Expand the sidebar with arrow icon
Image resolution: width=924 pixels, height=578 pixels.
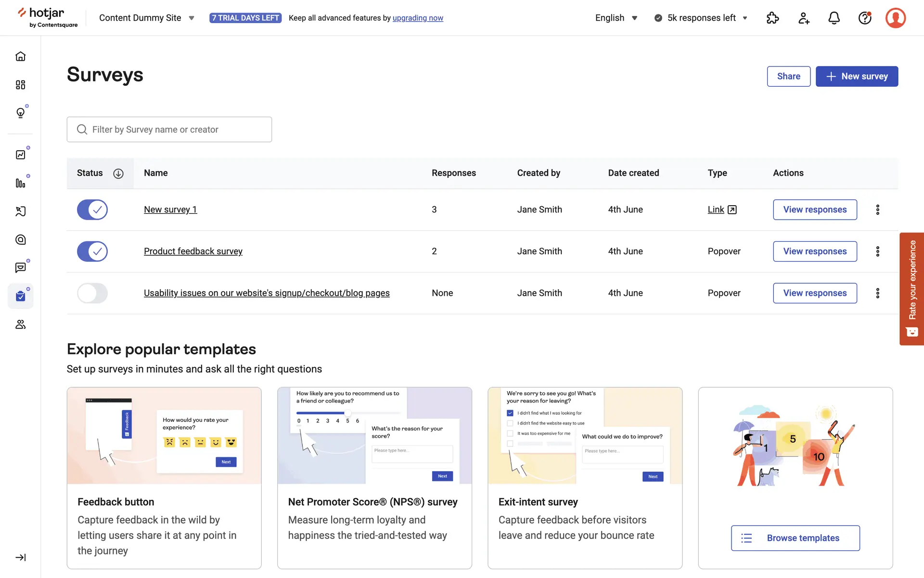20,557
